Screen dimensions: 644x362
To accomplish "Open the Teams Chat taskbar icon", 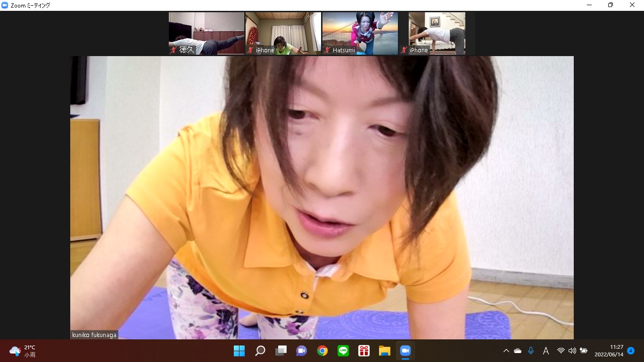I will tap(302, 351).
